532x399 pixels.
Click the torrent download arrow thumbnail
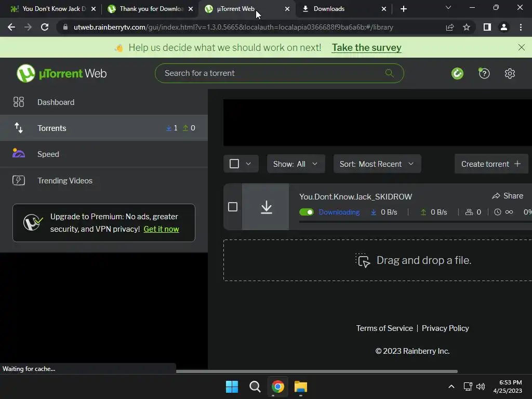pyautogui.click(x=265, y=207)
